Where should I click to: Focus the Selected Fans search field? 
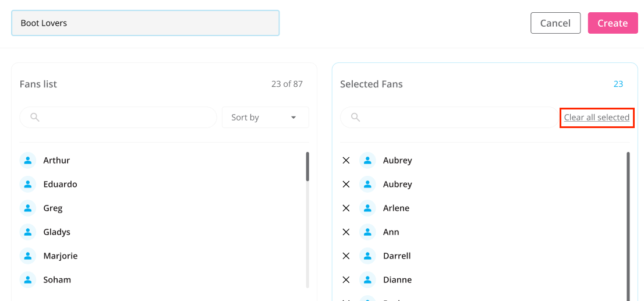click(450, 118)
